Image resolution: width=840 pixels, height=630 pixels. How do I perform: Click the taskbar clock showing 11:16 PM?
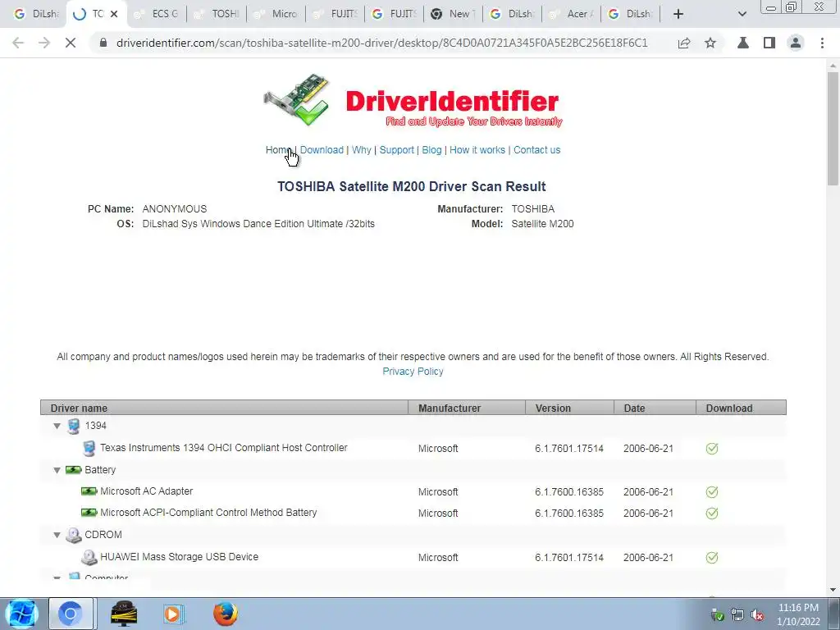click(x=798, y=614)
